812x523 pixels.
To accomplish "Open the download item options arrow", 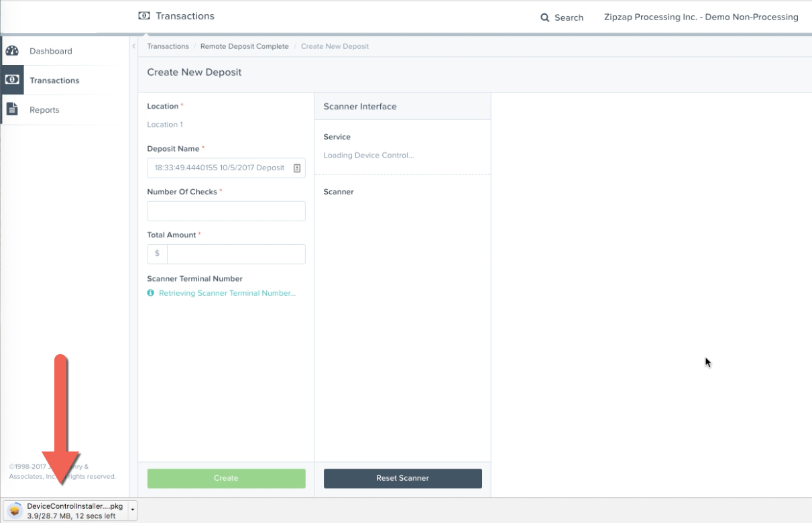I will [132, 511].
